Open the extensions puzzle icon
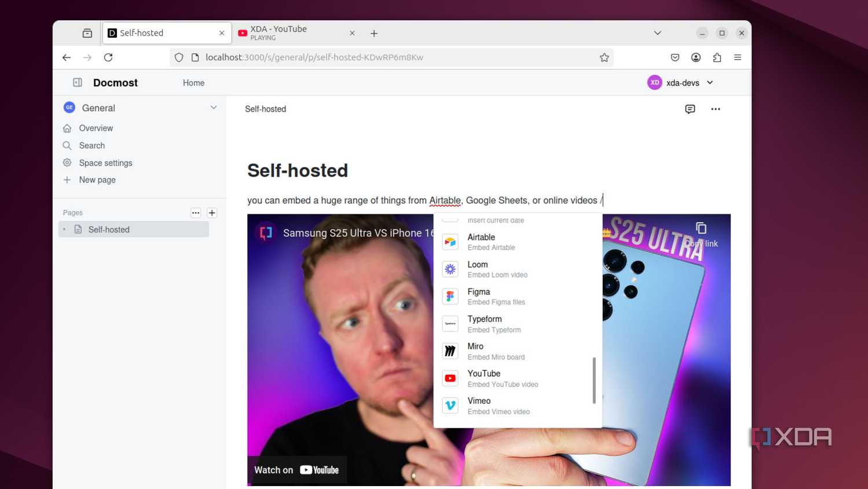Screen dimensions: 868x489 [x=717, y=57]
